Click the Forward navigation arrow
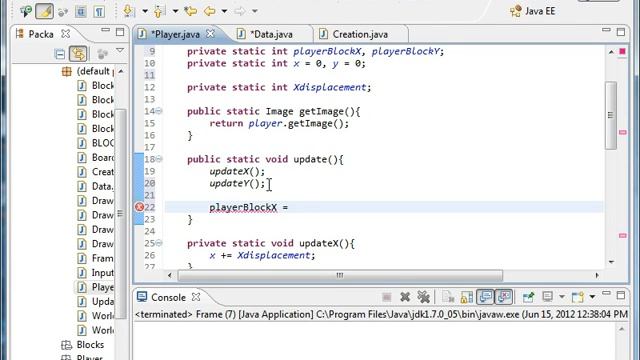The image size is (640, 360). point(240,11)
